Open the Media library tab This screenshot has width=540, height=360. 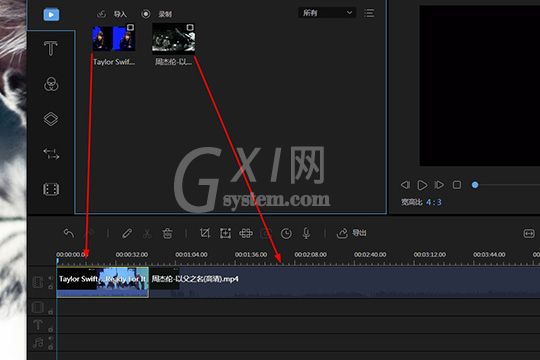coord(51,14)
